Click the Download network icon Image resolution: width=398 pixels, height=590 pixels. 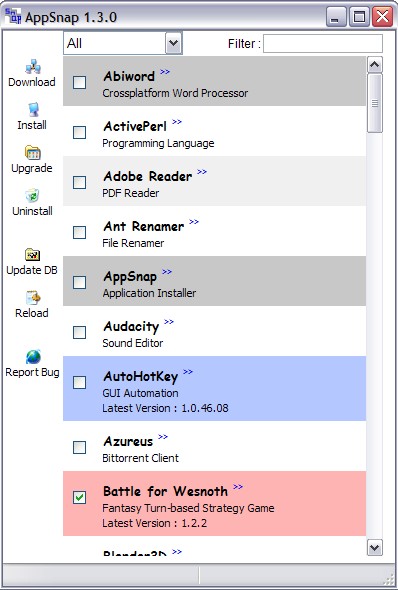coord(33,67)
